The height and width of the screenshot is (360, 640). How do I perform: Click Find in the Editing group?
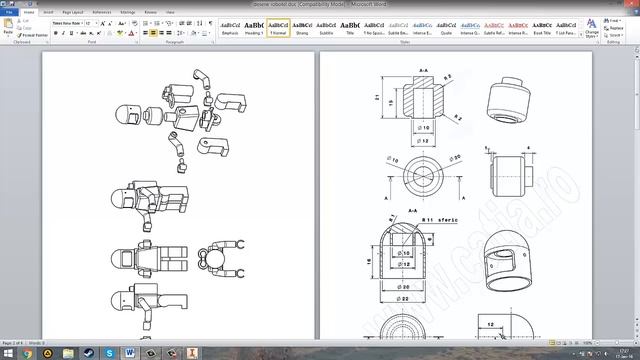pos(613,20)
